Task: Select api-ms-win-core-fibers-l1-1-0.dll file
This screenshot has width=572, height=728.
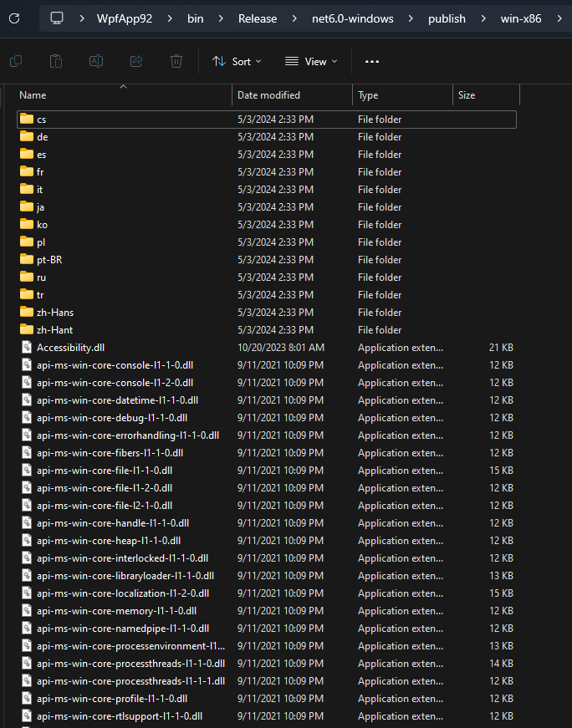Action: [x=266, y=453]
